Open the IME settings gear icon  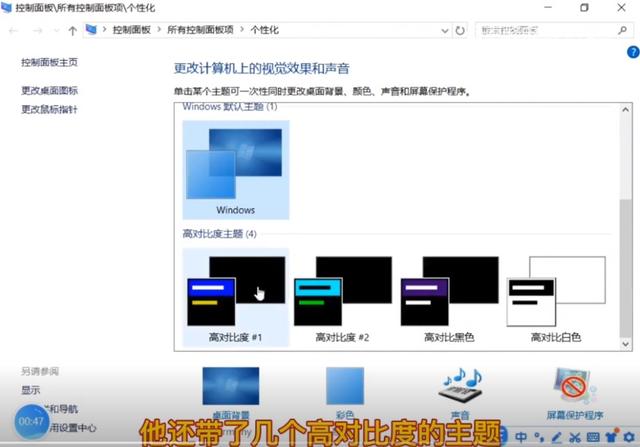click(x=629, y=437)
